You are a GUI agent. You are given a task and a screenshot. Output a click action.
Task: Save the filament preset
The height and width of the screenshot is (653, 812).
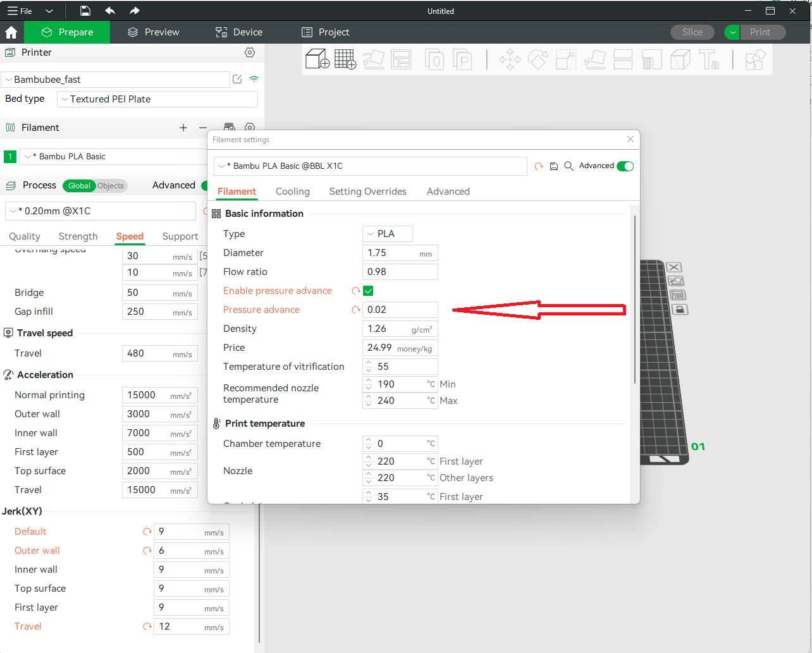pos(554,166)
